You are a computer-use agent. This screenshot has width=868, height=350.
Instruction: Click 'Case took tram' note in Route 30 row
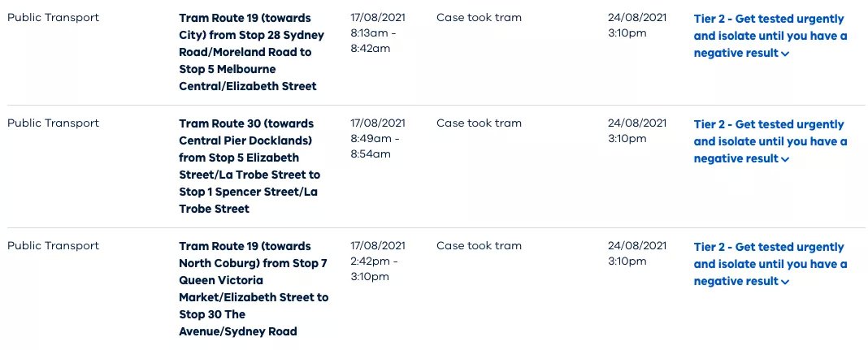pos(479,123)
